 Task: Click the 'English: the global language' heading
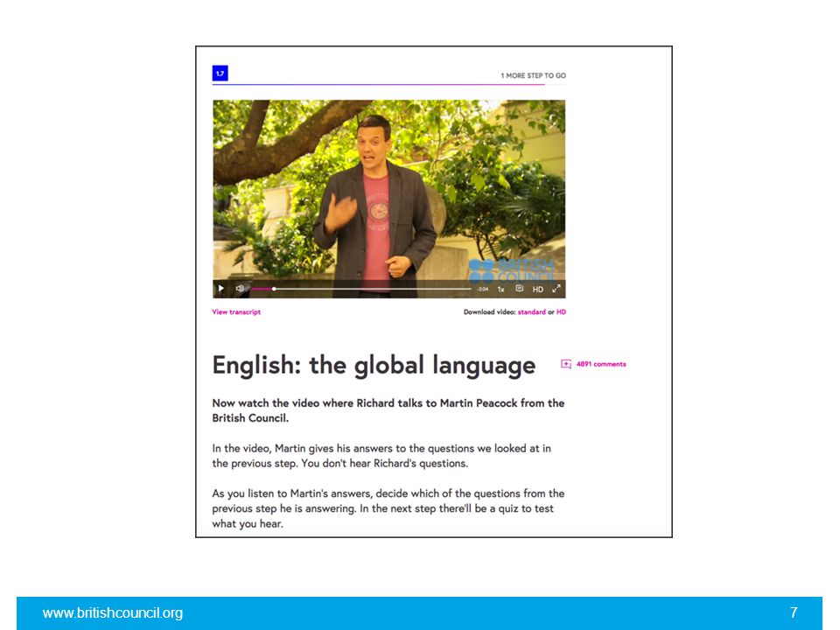pos(374,366)
